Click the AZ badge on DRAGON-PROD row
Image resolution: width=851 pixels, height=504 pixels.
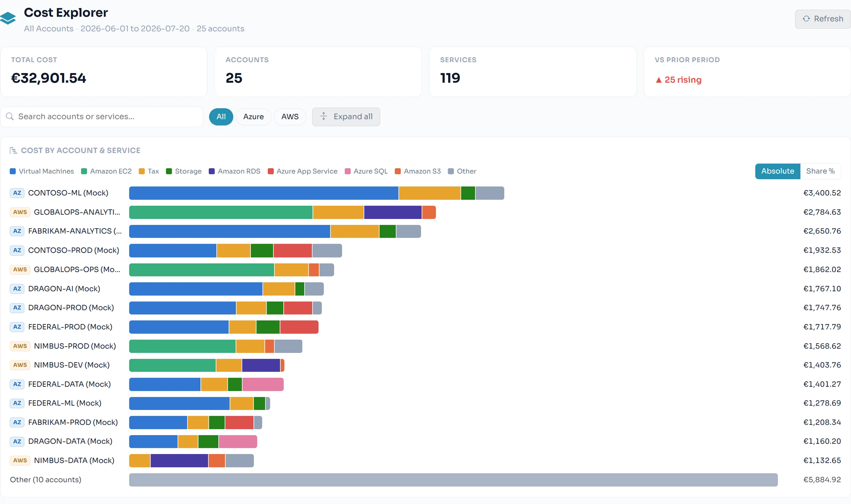(x=17, y=308)
